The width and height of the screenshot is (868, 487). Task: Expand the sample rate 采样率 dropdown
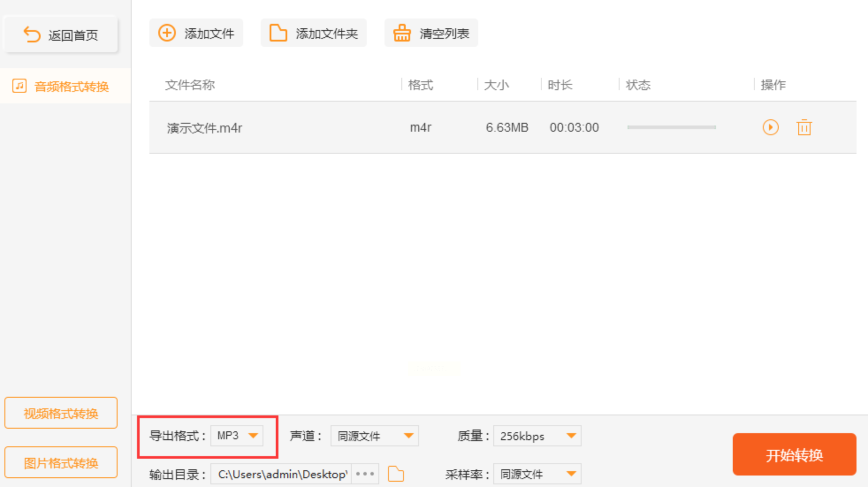(x=537, y=474)
